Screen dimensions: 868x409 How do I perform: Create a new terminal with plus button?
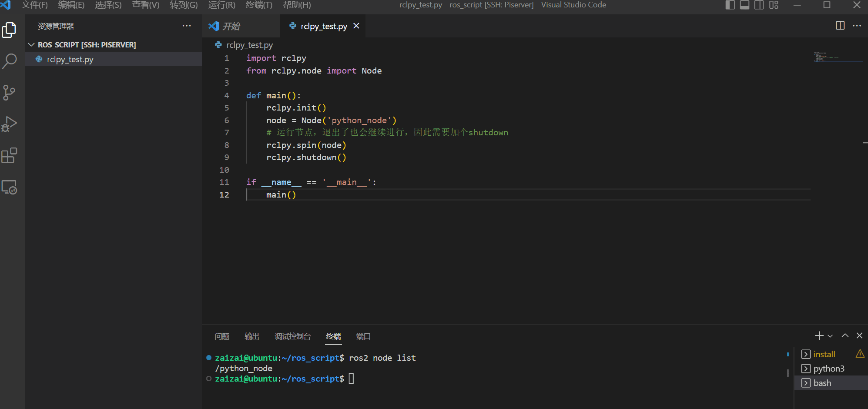[819, 335]
